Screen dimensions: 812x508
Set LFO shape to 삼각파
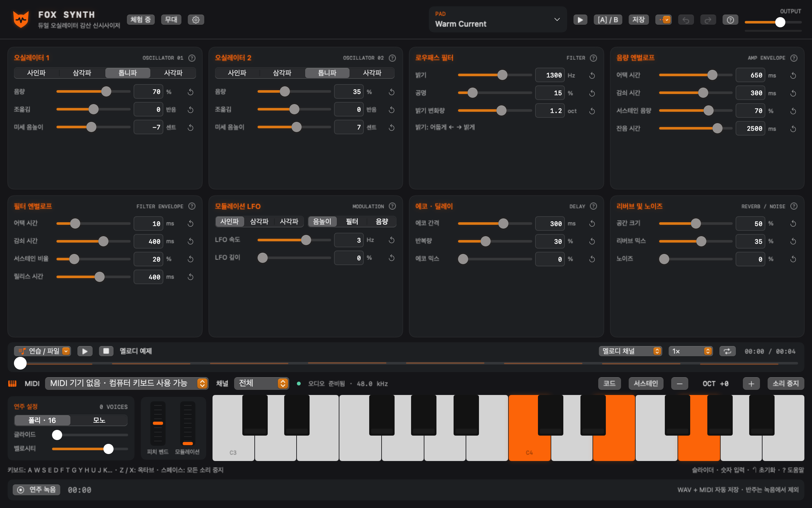point(259,221)
